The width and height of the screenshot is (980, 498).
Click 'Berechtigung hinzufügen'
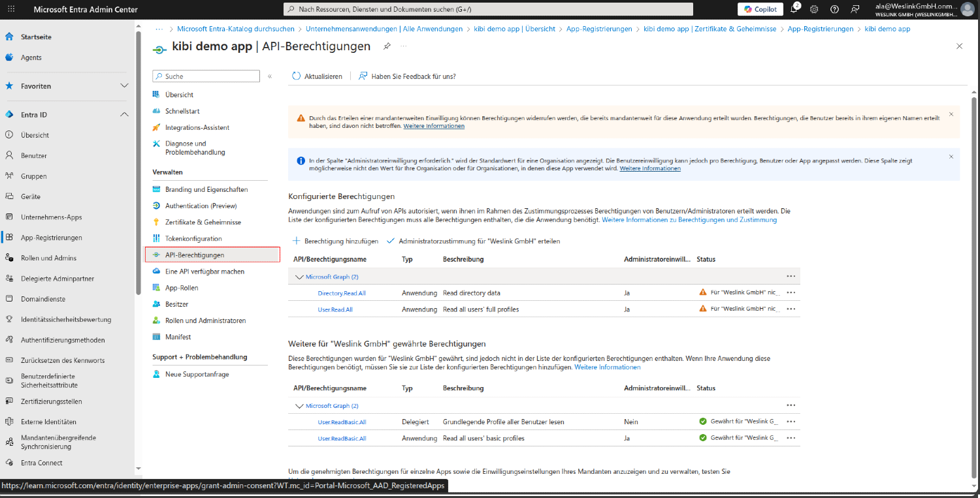click(x=335, y=241)
